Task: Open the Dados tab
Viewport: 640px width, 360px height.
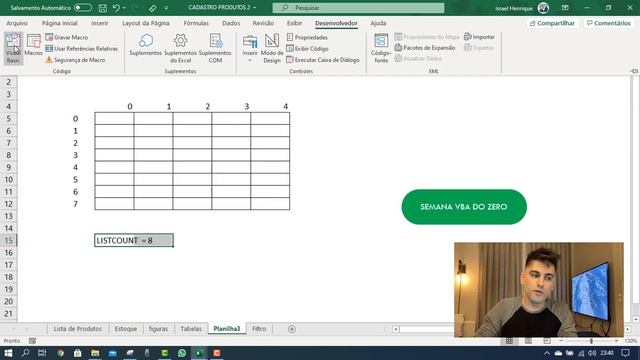Action: 231,23
